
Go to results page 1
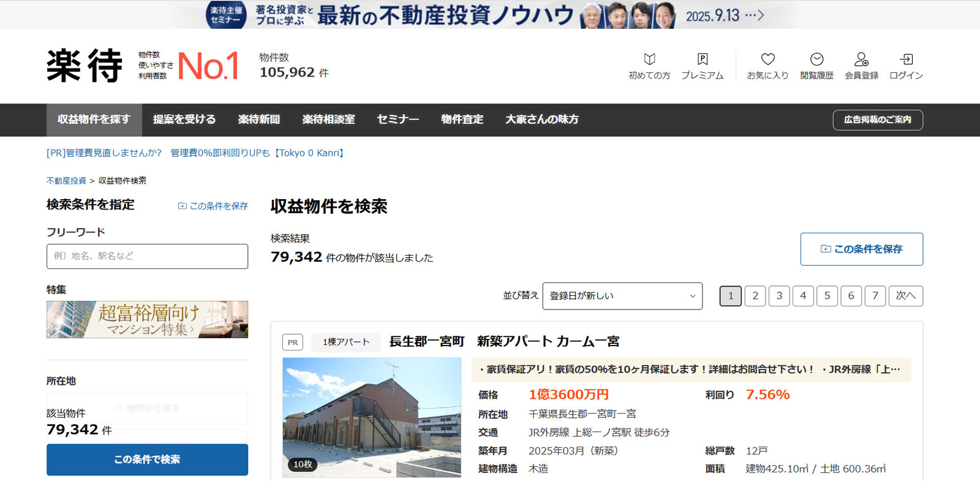(x=731, y=296)
